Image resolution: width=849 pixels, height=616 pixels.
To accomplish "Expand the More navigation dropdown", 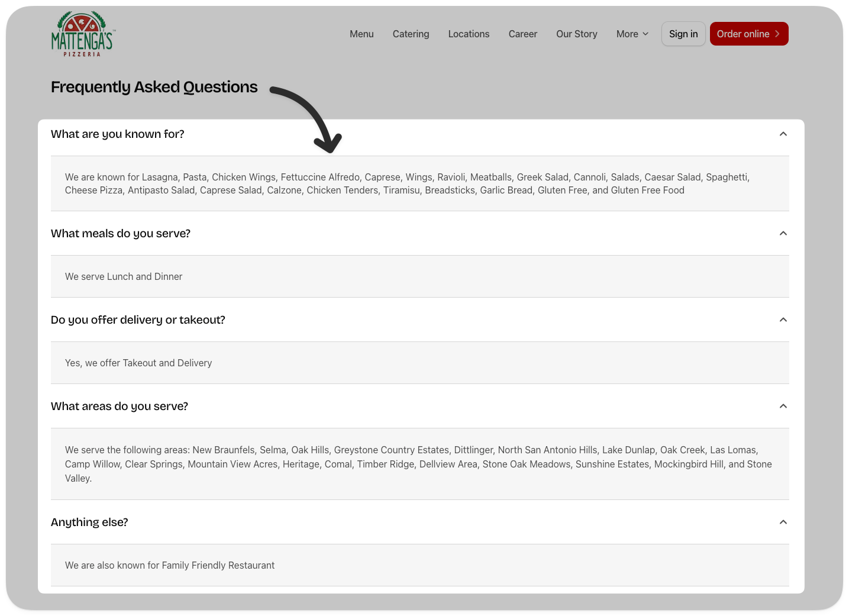I will click(x=632, y=34).
